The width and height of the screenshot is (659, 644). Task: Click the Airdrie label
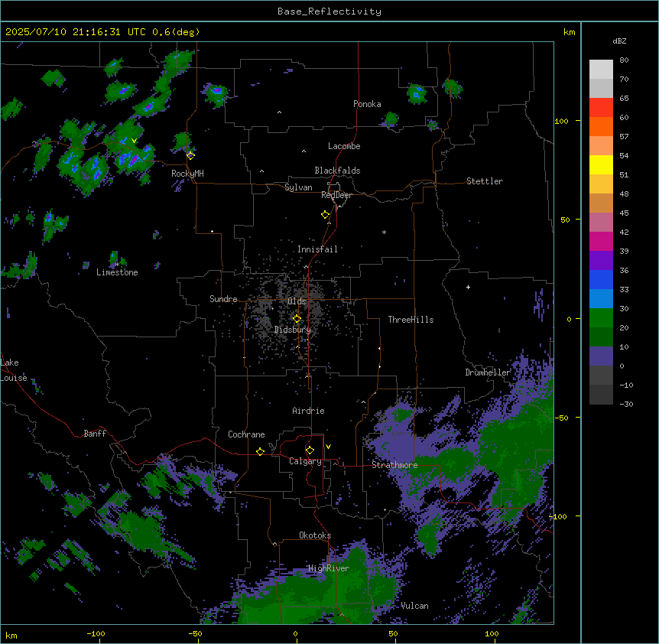pos(308,411)
